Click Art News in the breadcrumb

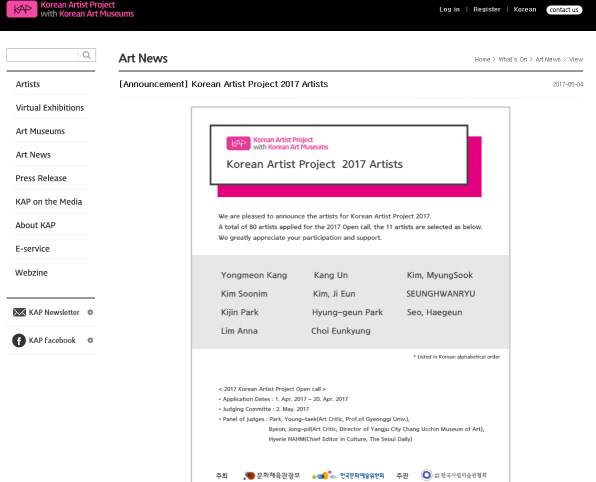click(x=548, y=59)
